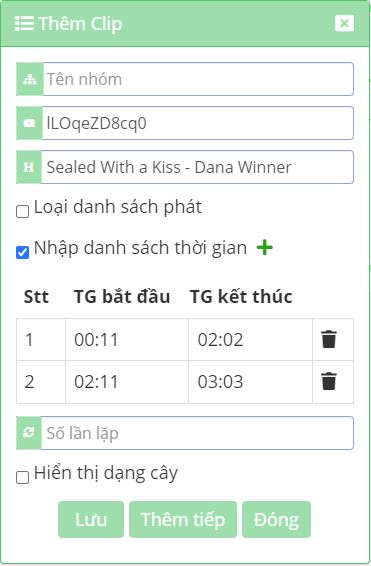This screenshot has width=371, height=566.
Task: Click the Đóng button
Action: click(276, 519)
